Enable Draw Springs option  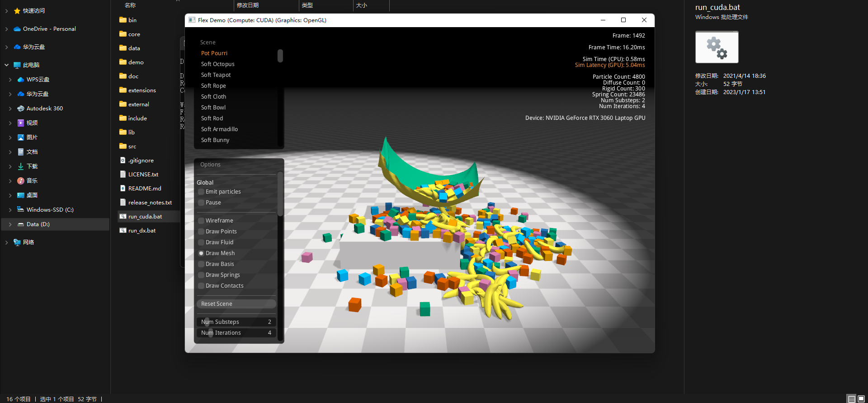(201, 275)
